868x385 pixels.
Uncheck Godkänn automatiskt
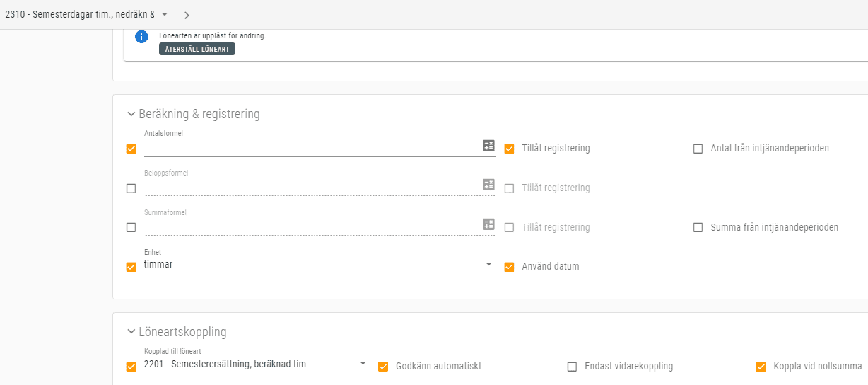[x=383, y=367]
